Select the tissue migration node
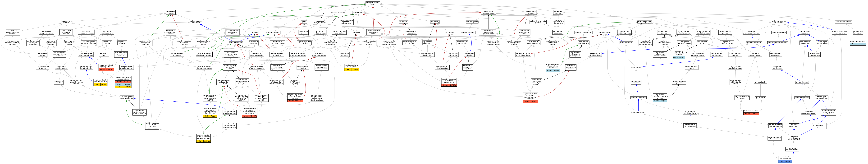Image resolution: width=868 pixels, height=164 pixels. pyautogui.click(x=472, y=22)
